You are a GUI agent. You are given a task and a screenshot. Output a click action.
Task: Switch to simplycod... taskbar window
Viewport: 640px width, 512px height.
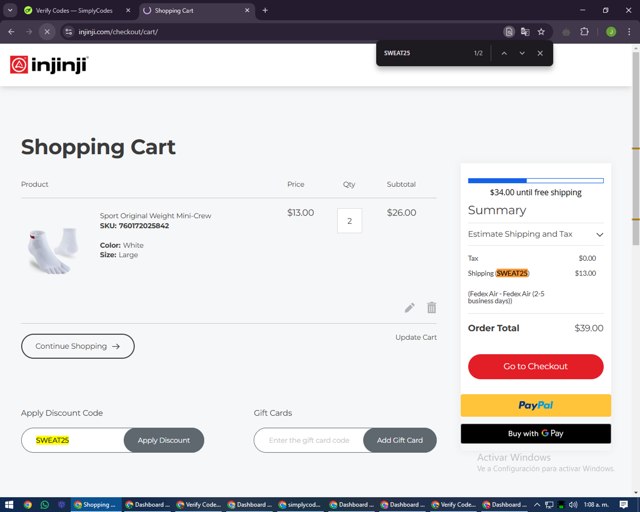tap(301, 505)
